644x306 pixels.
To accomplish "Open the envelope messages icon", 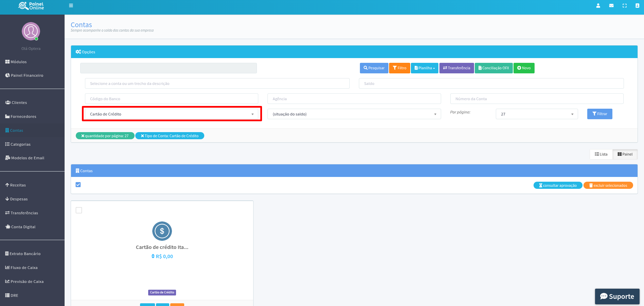I will 611,6.
